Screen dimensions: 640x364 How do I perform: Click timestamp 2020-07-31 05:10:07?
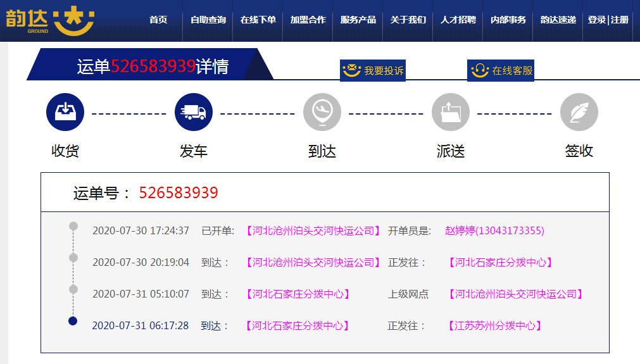pos(141,294)
